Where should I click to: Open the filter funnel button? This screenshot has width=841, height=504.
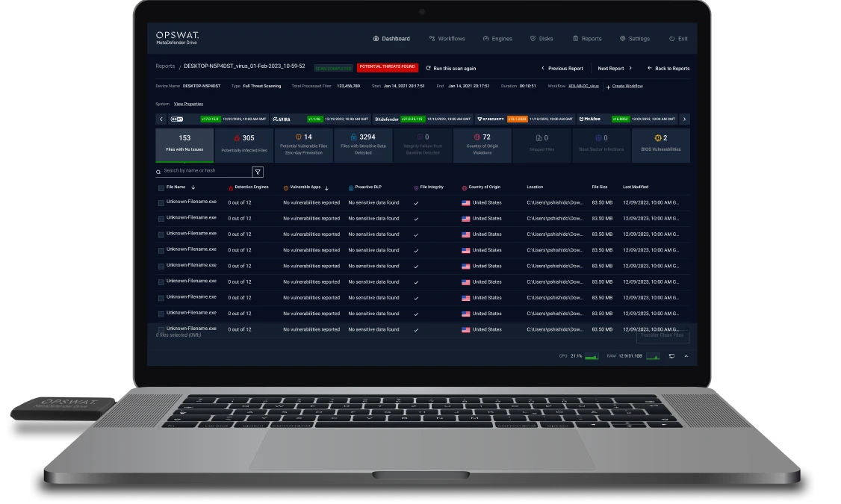point(258,172)
